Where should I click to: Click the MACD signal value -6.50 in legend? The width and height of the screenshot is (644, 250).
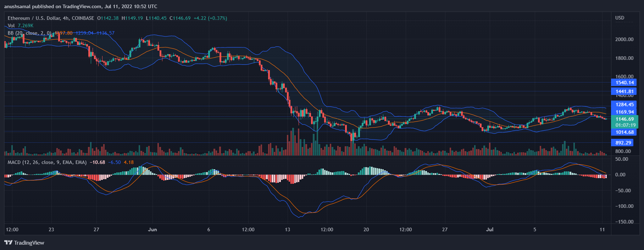pos(115,162)
